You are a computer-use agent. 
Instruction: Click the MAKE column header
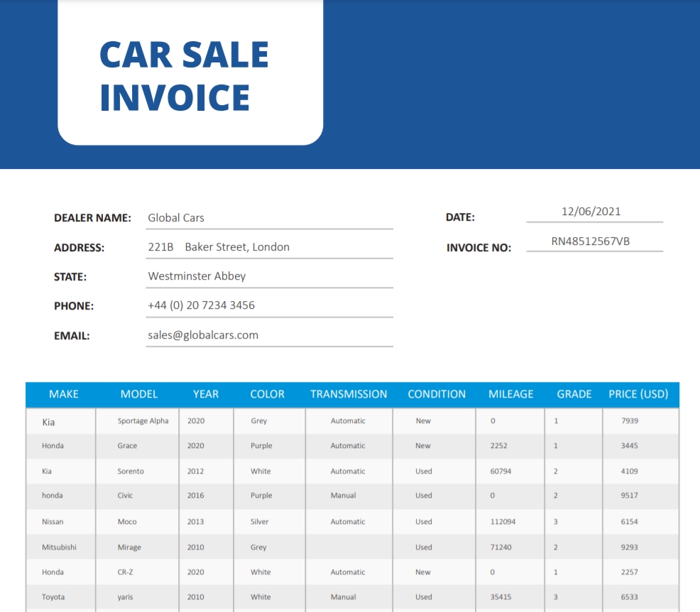point(64,394)
